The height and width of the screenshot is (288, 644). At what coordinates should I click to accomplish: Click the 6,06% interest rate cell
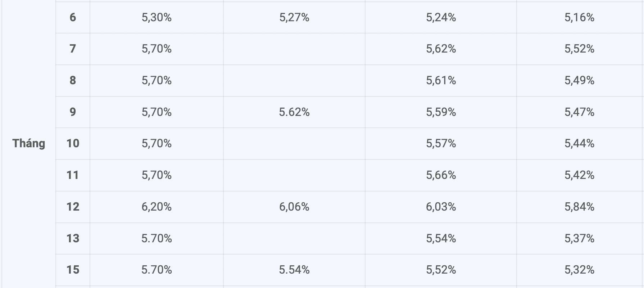click(294, 207)
